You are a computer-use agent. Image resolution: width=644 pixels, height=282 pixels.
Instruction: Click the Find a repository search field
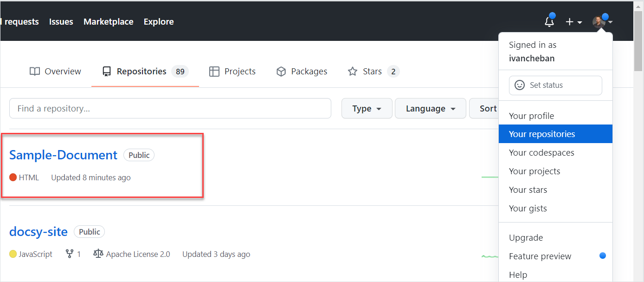[170, 108]
